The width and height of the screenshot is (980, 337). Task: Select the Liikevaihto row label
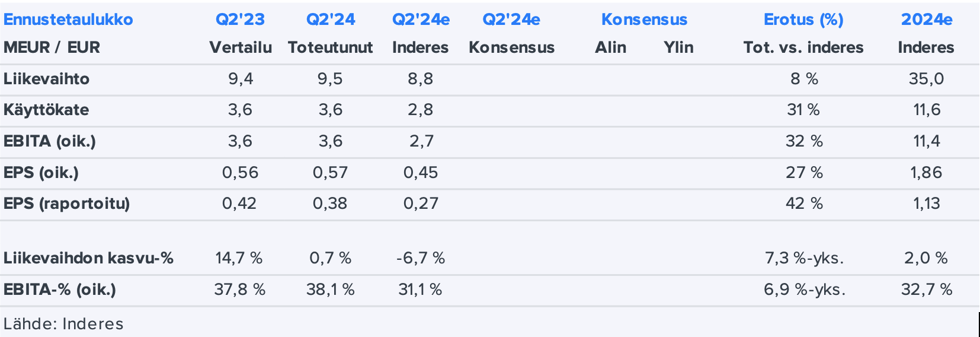(46, 79)
